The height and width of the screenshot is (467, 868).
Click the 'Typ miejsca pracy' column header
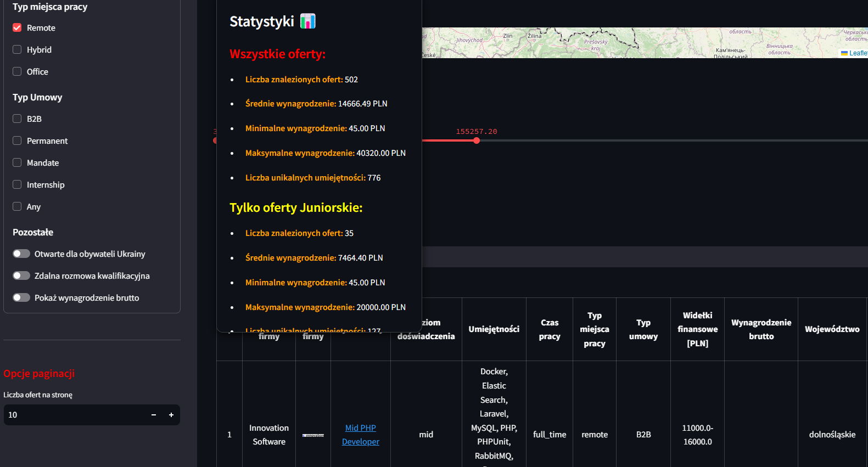coord(595,329)
